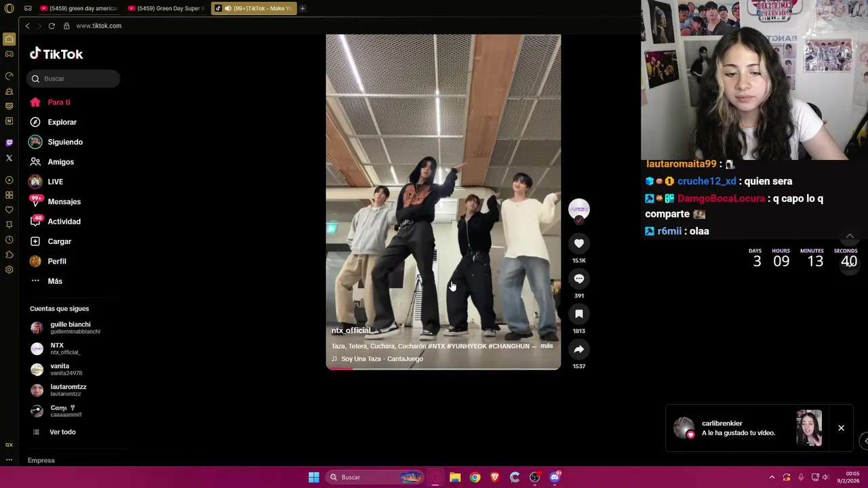View site info lock icon
Screen dimensions: 868x488
tap(66, 26)
